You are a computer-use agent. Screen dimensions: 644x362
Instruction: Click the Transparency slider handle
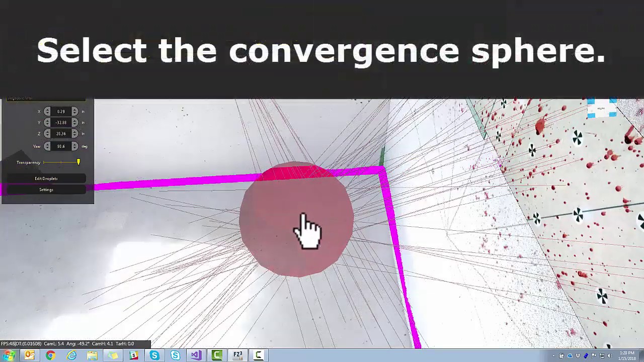coord(78,162)
